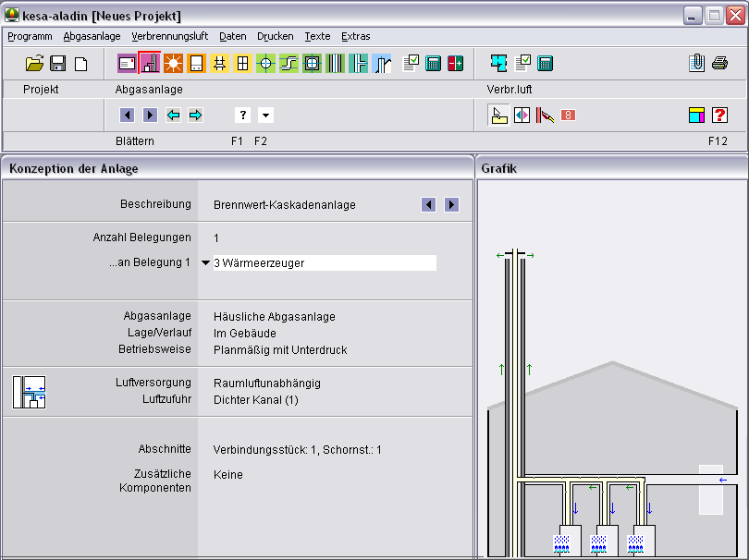
Task: Toggle the pointer selection mode in Verbr.luft
Action: coord(498,116)
